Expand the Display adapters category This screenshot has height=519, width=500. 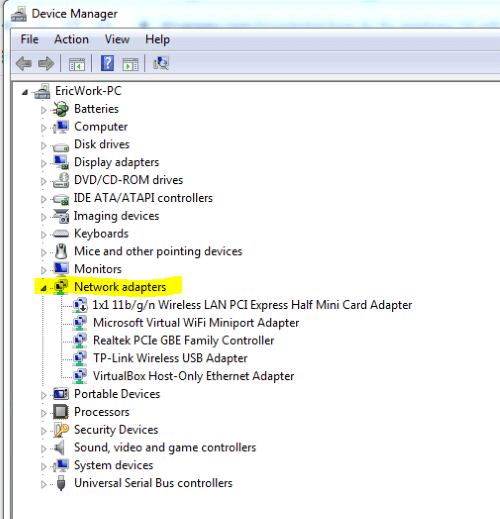click(43, 163)
